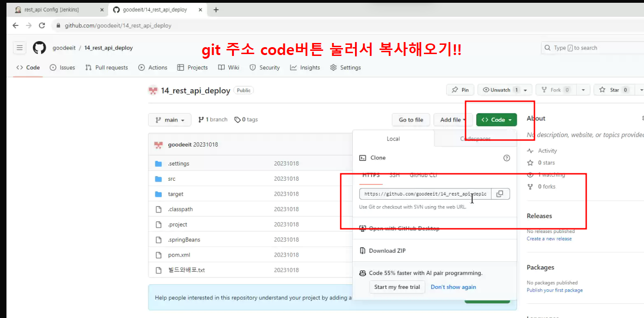Open the Pull requests tab

[x=107, y=67]
